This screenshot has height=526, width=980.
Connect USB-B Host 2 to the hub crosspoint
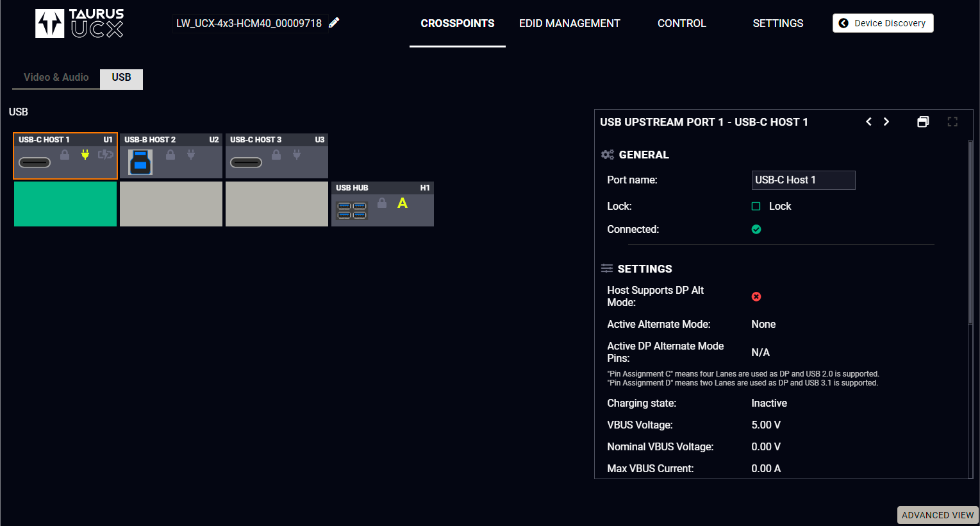click(171, 204)
